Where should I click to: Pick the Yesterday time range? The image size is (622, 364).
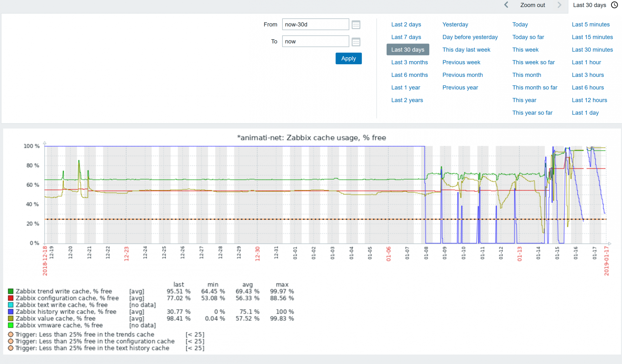(x=455, y=25)
